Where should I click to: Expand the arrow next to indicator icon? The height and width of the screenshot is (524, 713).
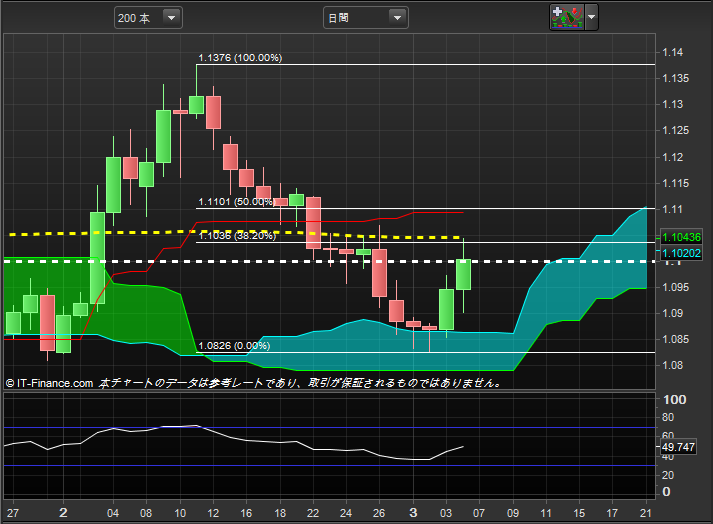click(x=591, y=17)
